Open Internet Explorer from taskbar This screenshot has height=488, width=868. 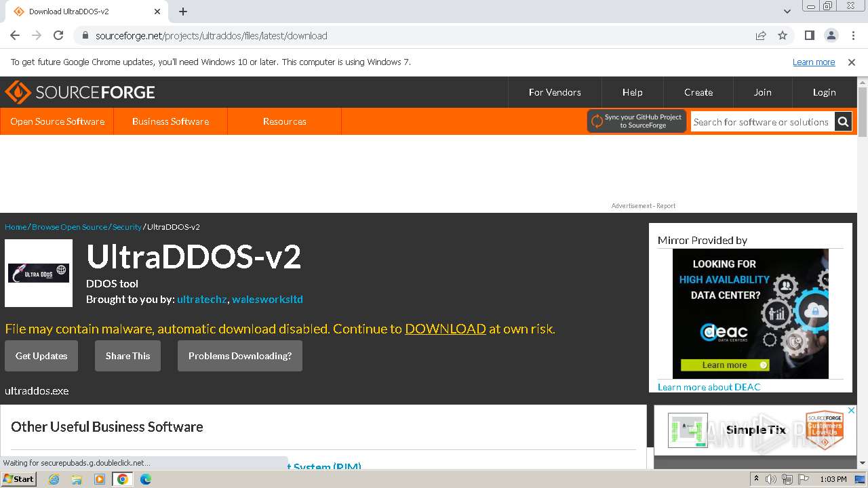tap(54, 479)
